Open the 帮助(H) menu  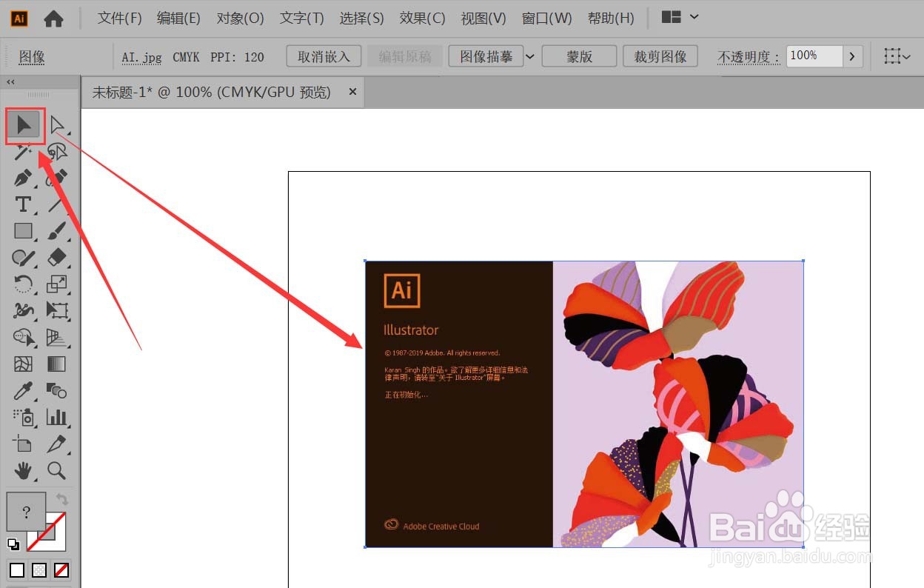[x=611, y=19]
